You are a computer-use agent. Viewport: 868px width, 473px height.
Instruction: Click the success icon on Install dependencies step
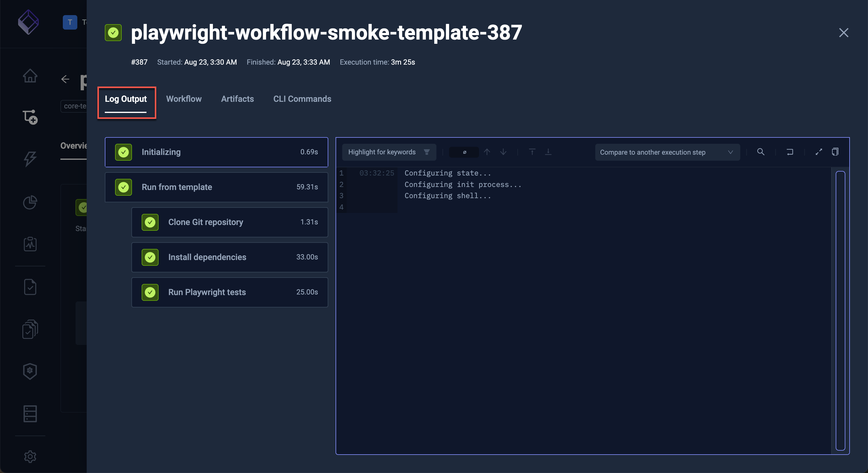pos(149,257)
